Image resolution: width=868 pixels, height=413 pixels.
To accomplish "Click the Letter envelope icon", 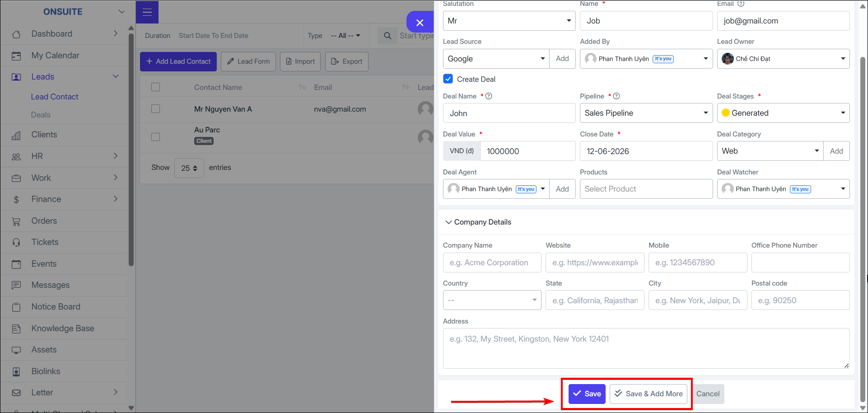I will (16, 393).
